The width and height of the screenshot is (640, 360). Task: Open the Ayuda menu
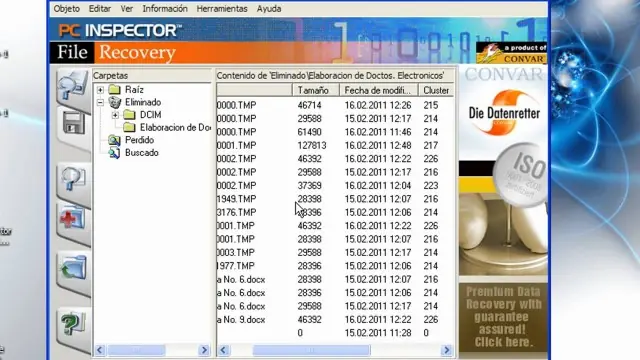(269, 9)
